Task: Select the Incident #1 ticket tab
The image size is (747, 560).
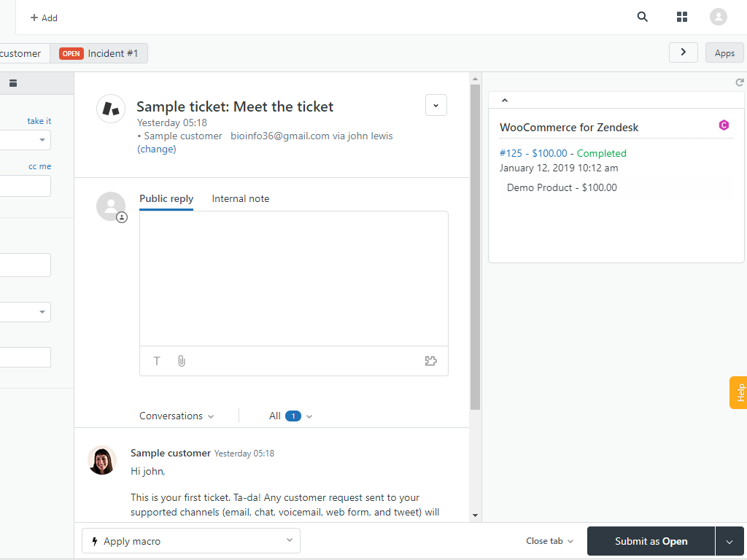Action: (99, 53)
